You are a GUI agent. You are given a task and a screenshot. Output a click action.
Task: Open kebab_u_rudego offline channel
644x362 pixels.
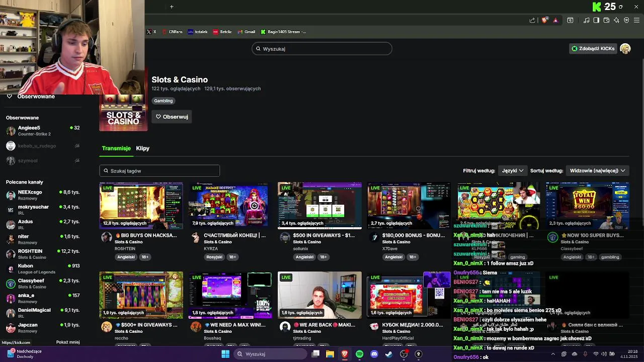[43, 146]
